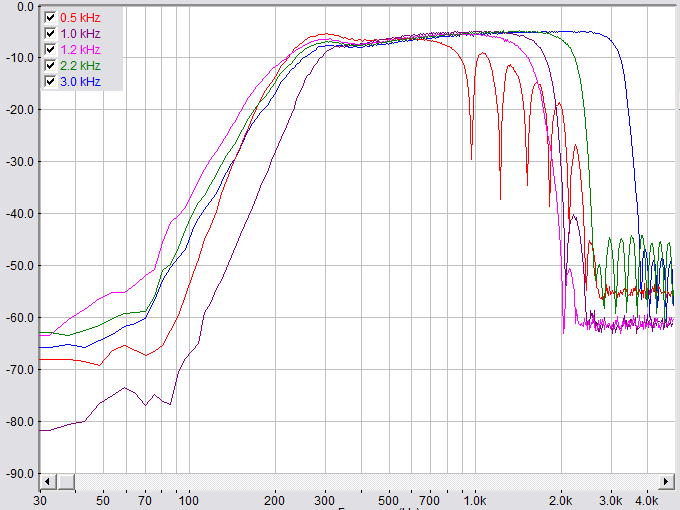
Task: Disable the 2.2 kHz trace checkbox
Action: coord(50,64)
